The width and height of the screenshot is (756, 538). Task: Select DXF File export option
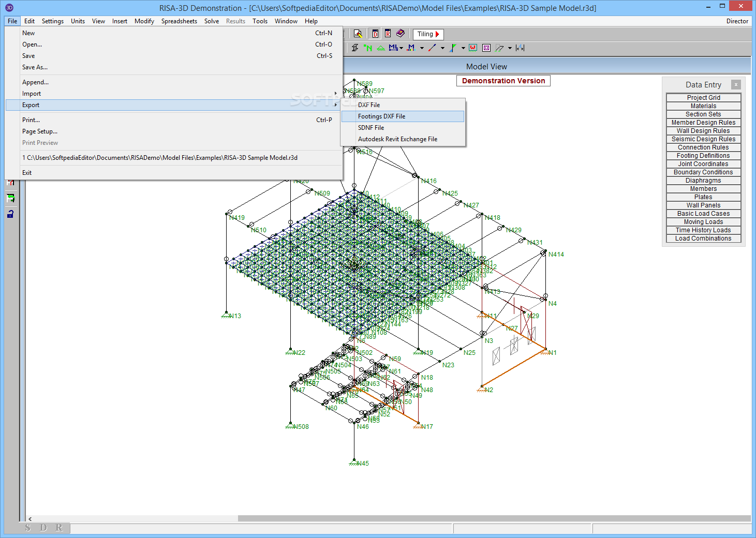coord(403,105)
